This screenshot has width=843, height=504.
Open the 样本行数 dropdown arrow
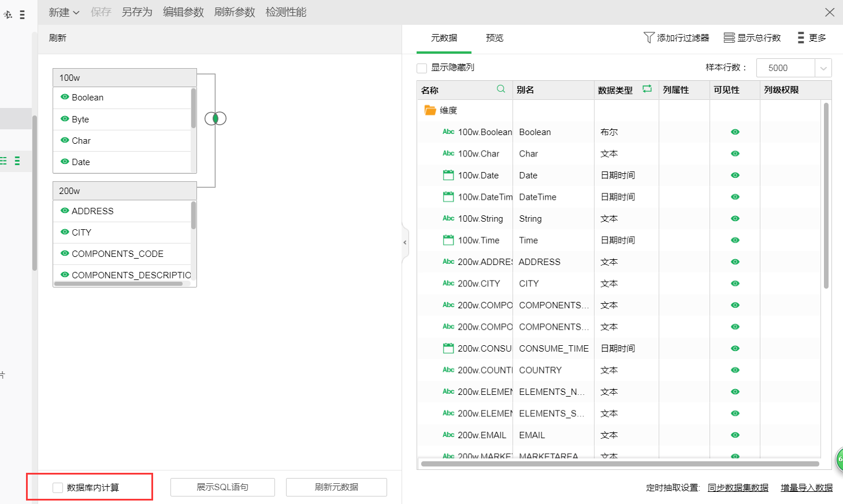(x=823, y=68)
